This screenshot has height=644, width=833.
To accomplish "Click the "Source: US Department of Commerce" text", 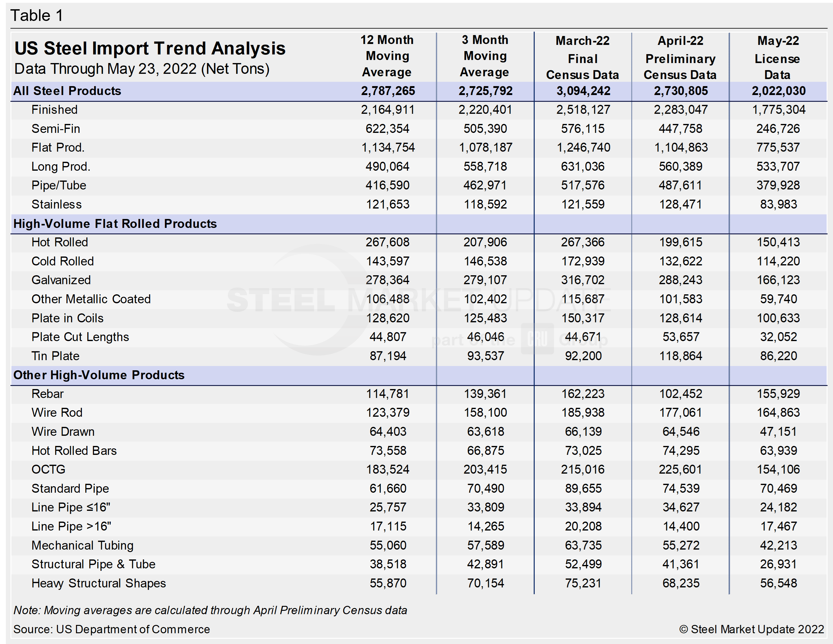I will pyautogui.click(x=111, y=629).
